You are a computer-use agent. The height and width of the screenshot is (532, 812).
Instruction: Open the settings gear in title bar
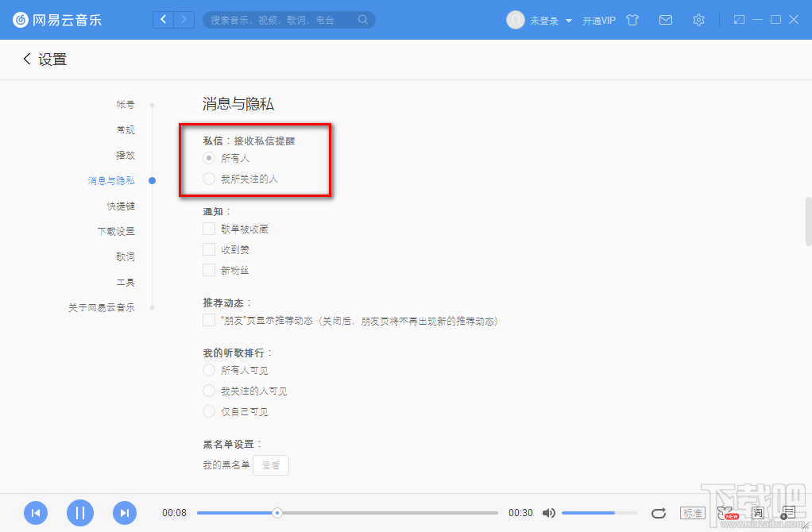pos(698,20)
